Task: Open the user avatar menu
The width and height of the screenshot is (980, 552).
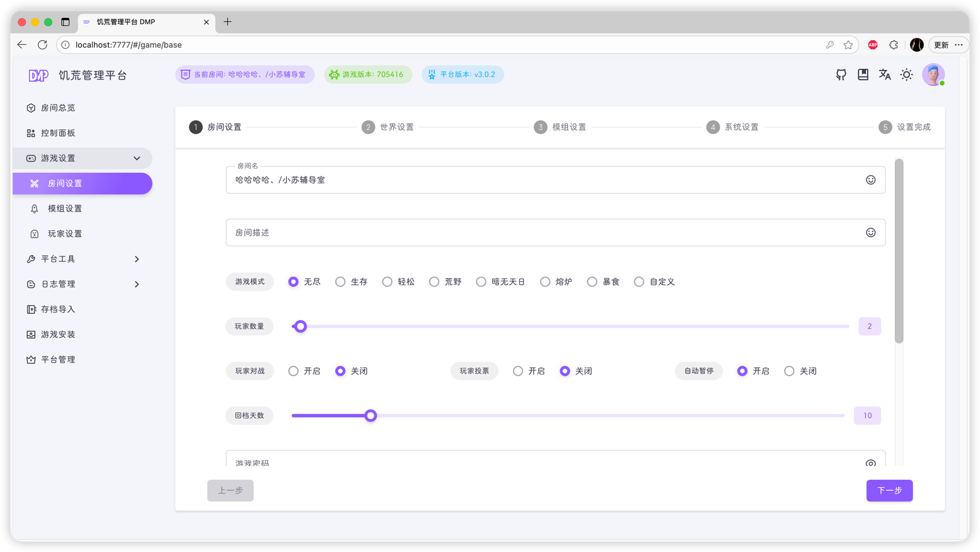Action: pos(933,74)
